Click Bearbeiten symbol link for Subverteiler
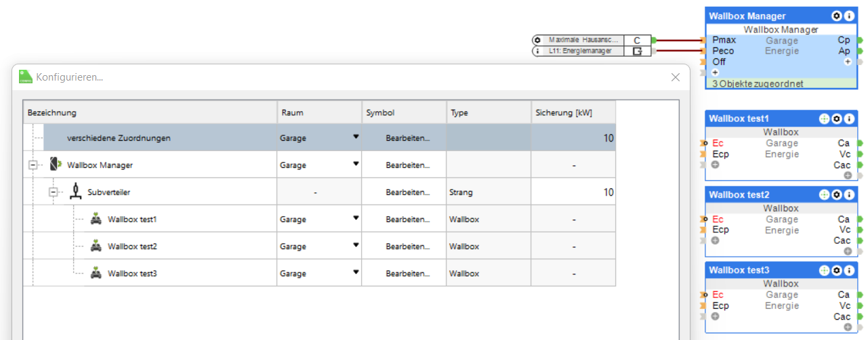 [407, 192]
